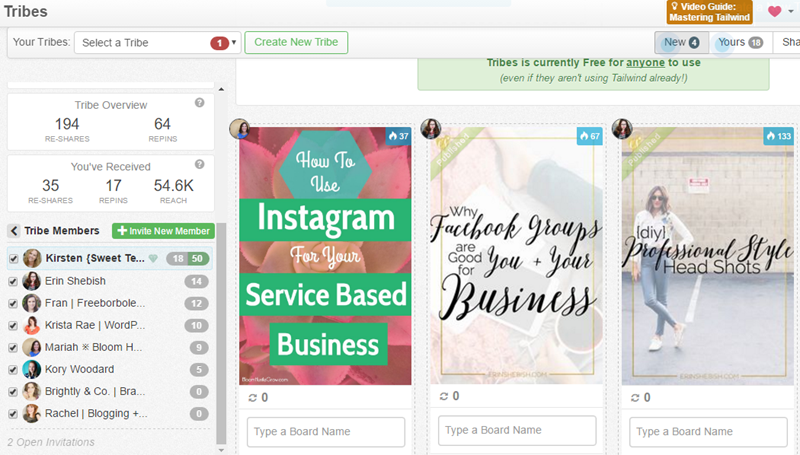Screen dimensions: 800x455
Task: Click Krista Rae's 10 count badge
Action: (196, 325)
